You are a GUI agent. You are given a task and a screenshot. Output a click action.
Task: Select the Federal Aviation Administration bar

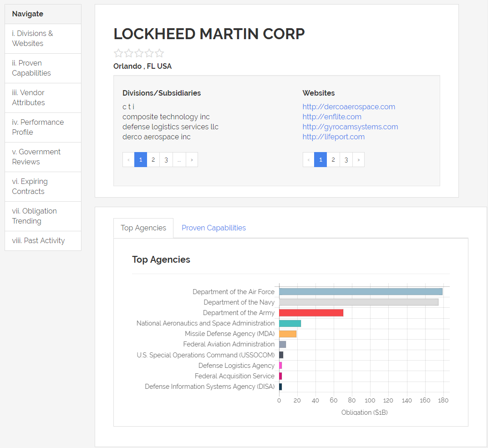point(283,344)
